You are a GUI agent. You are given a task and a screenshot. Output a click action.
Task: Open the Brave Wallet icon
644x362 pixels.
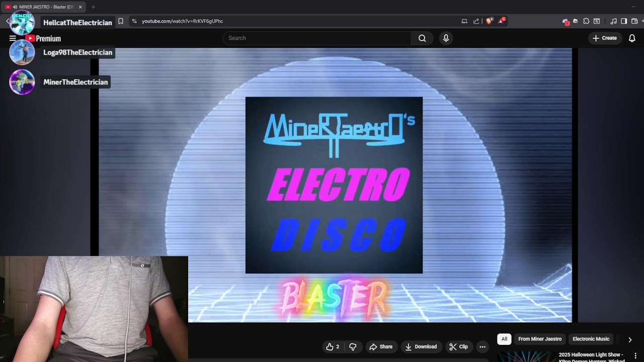pyautogui.click(x=634, y=21)
